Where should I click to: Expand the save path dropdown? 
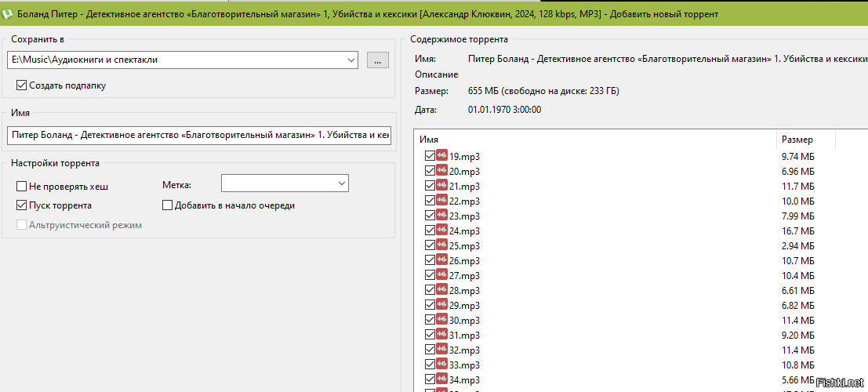350,60
